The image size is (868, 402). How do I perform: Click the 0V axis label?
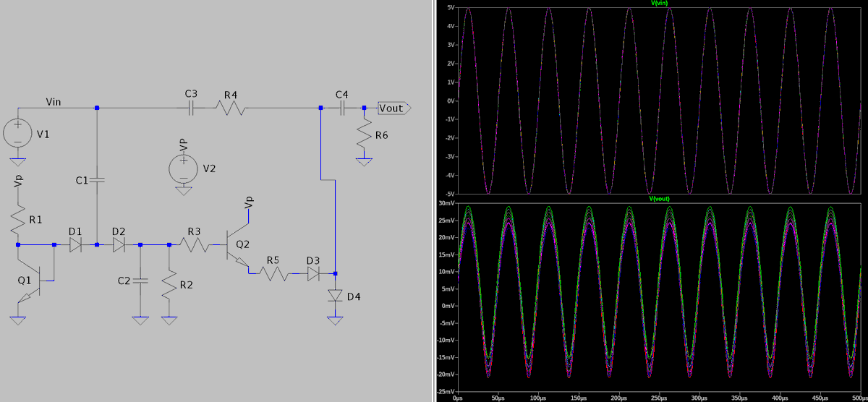[450, 100]
